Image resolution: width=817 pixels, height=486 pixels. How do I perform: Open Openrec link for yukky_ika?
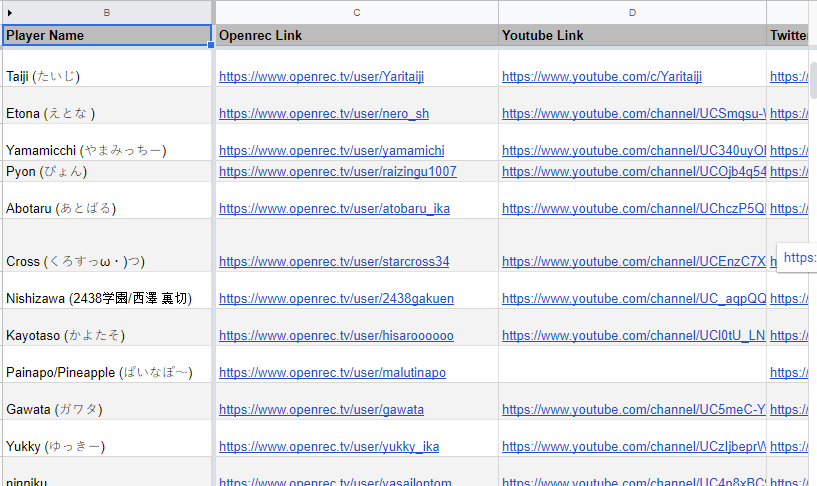pos(329,446)
